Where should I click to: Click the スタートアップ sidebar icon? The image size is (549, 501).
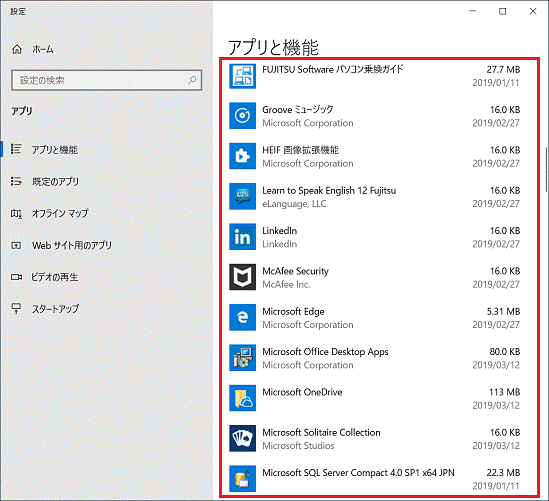16,308
